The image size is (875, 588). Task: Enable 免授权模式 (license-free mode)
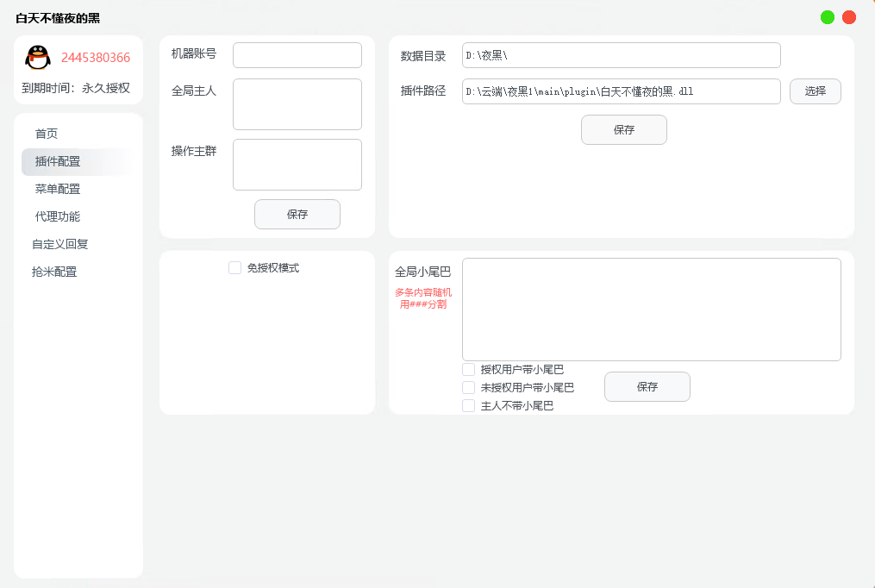tap(234, 267)
